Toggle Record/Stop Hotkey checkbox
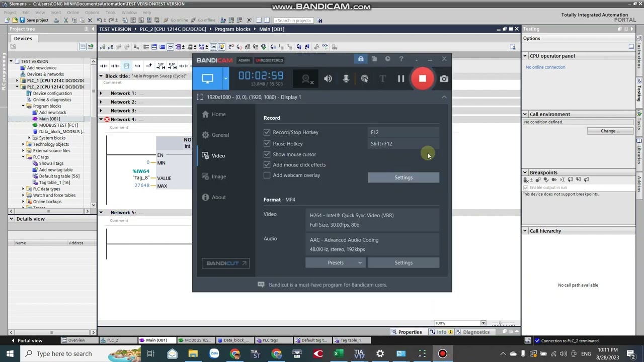Viewport: 644px width, 362px height. 267,132
